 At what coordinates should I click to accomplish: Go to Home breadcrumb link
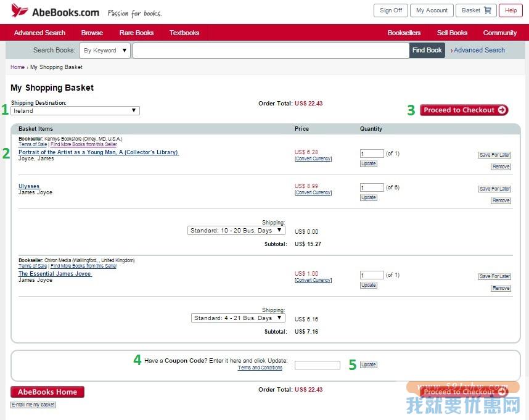tap(17, 67)
